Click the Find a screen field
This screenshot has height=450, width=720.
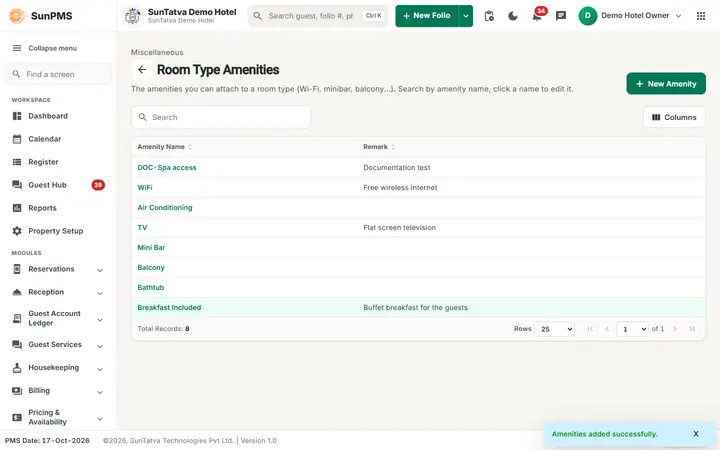[x=58, y=74]
